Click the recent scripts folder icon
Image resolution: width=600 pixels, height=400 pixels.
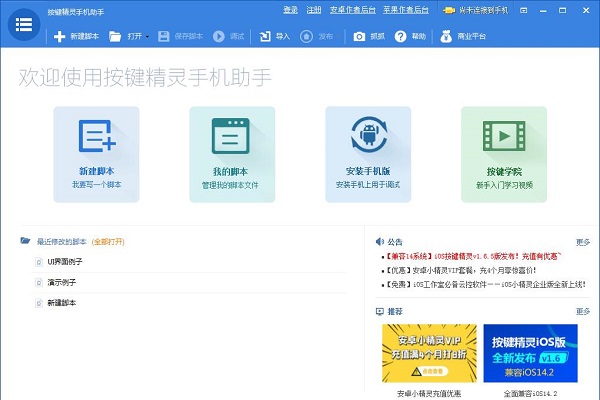click(25, 241)
